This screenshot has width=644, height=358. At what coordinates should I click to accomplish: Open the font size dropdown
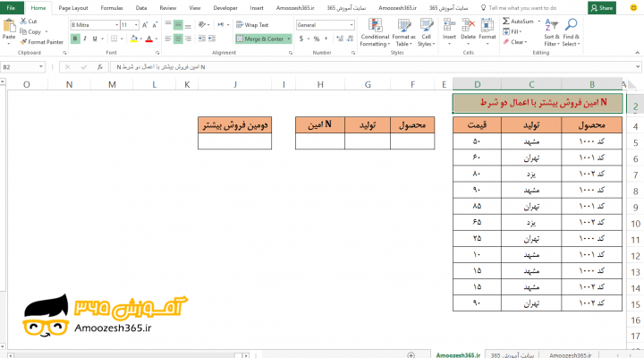(x=136, y=25)
